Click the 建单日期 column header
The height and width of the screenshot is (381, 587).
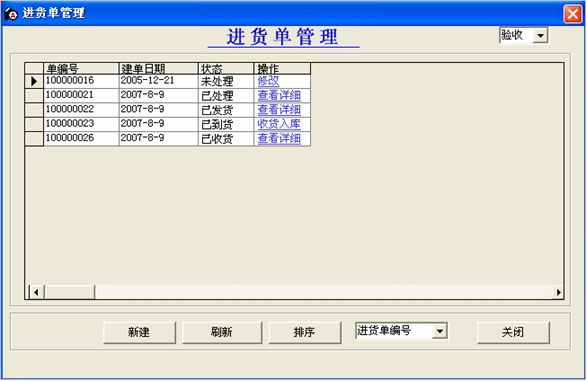pos(158,68)
